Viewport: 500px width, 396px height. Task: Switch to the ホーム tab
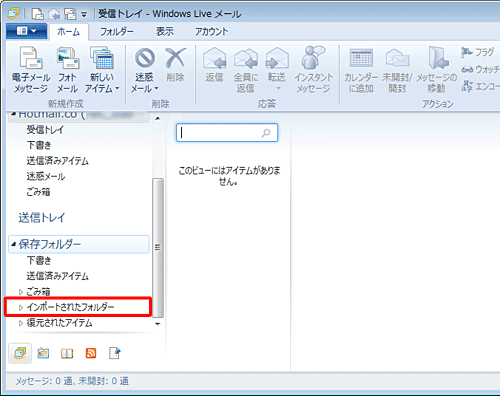(69, 32)
